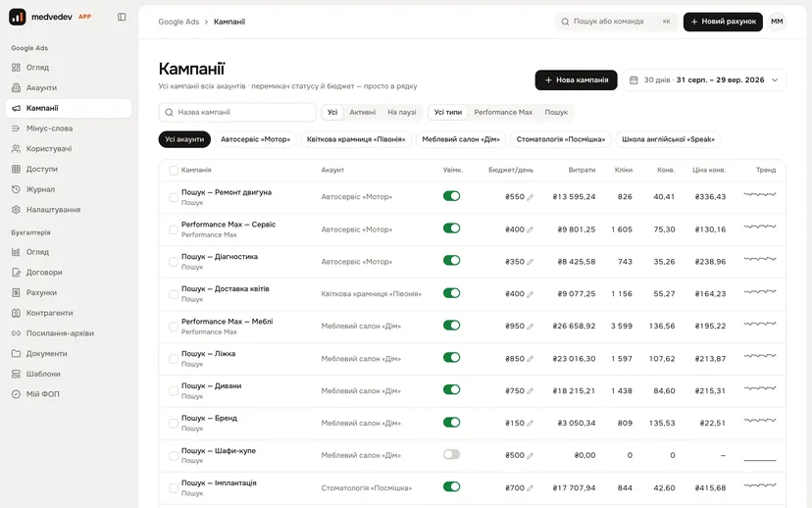
Task: Open Мінус-слова icon in sidebar
Action: click(16, 128)
